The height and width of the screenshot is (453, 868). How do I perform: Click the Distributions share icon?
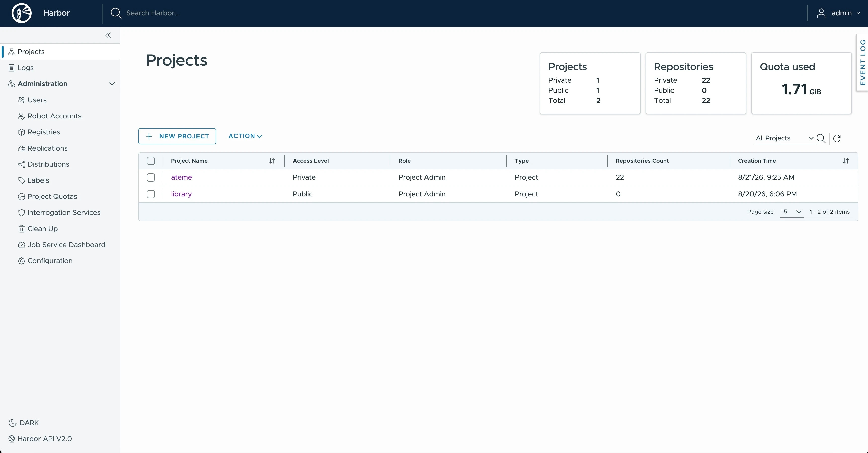pos(22,164)
